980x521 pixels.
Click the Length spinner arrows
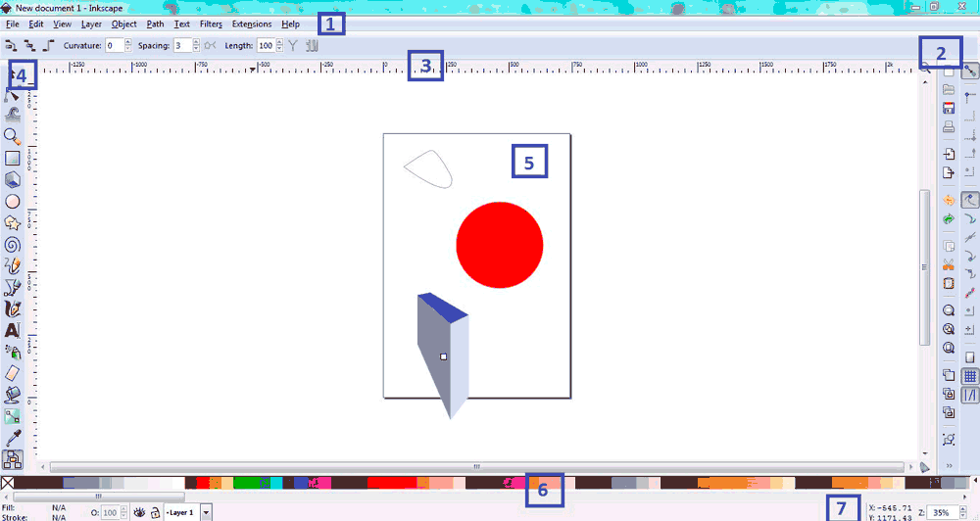click(x=279, y=45)
